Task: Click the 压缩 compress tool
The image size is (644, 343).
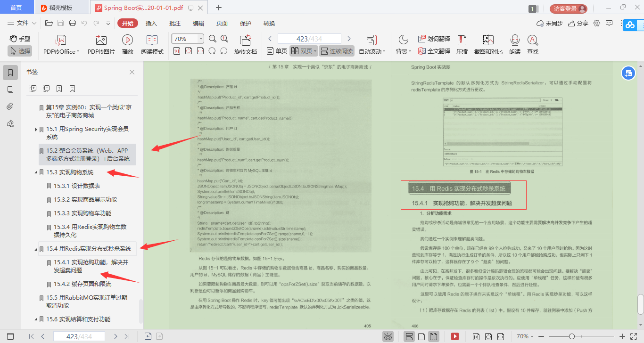Action: pyautogui.click(x=462, y=45)
